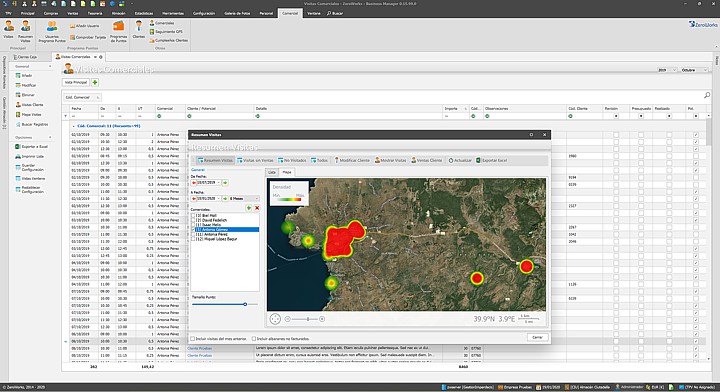Click Exportar a Excel in sidebar
The image size is (720, 392).
(x=31, y=146)
